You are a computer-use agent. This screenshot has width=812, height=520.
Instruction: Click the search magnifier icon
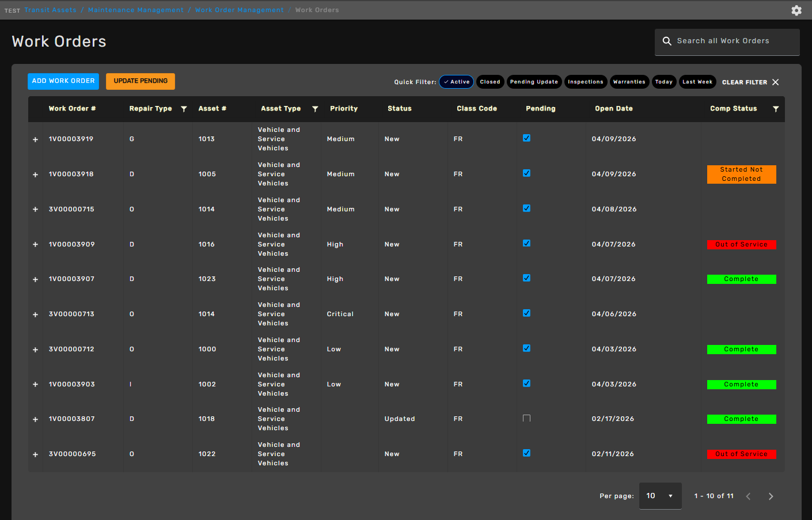(x=667, y=41)
